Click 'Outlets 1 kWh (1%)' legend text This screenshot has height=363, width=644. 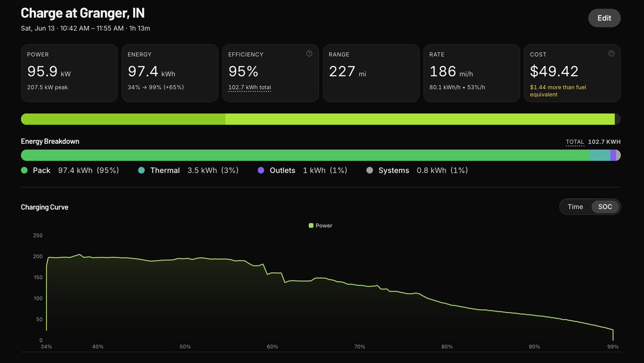click(309, 171)
